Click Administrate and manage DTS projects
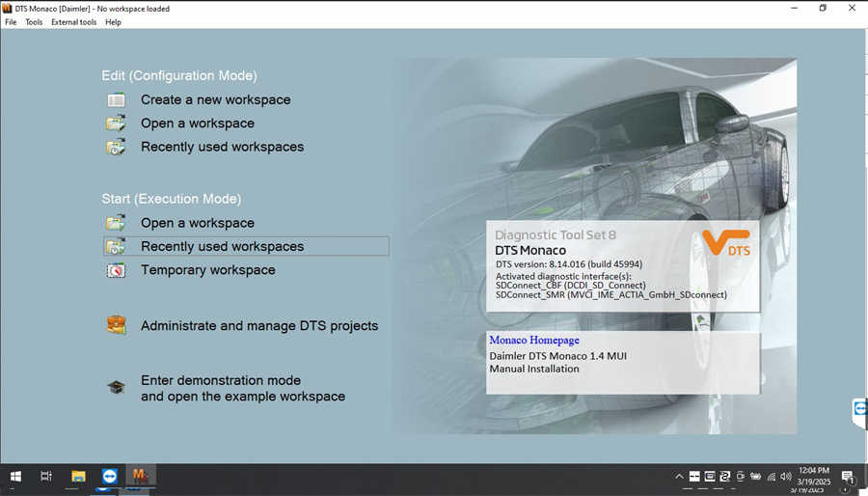 point(259,326)
